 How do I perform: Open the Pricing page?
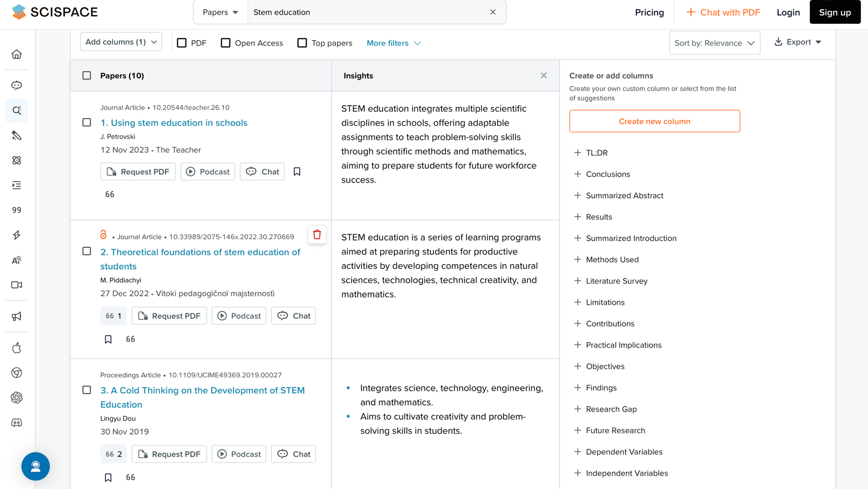pos(649,12)
